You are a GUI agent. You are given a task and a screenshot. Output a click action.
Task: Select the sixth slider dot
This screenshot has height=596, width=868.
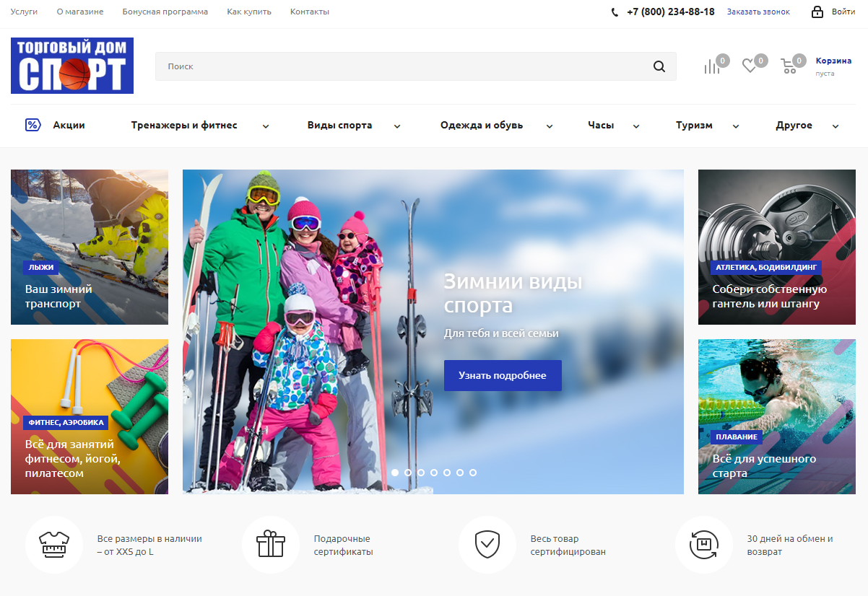(x=460, y=473)
